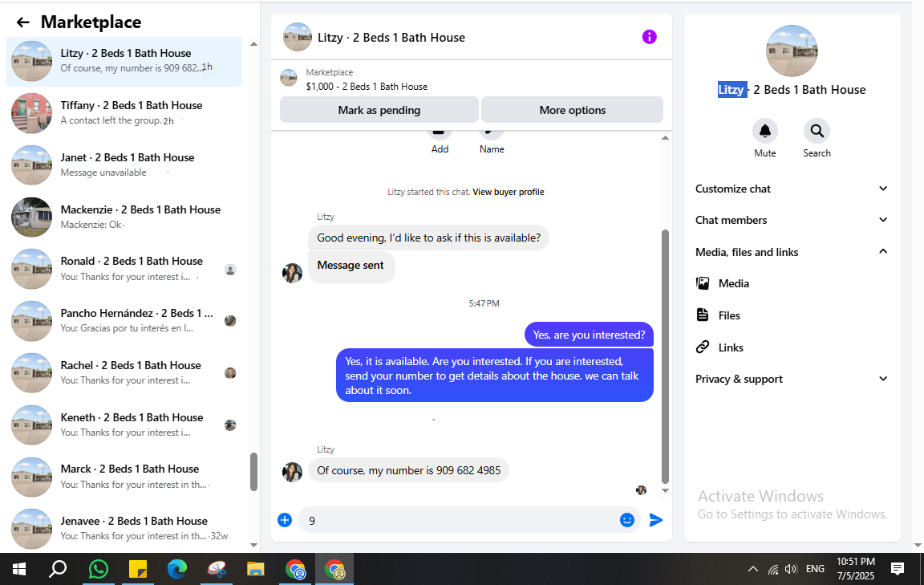Open conversation information purple icon
The image size is (924, 585).
pos(649,37)
